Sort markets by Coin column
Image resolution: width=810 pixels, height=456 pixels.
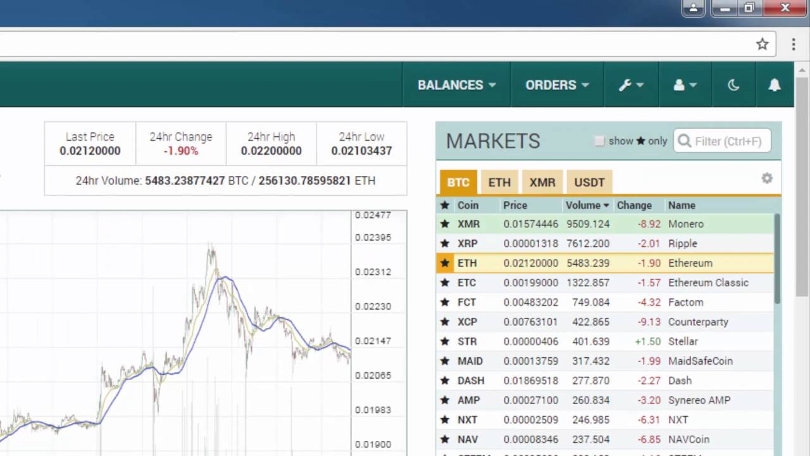[468, 205]
